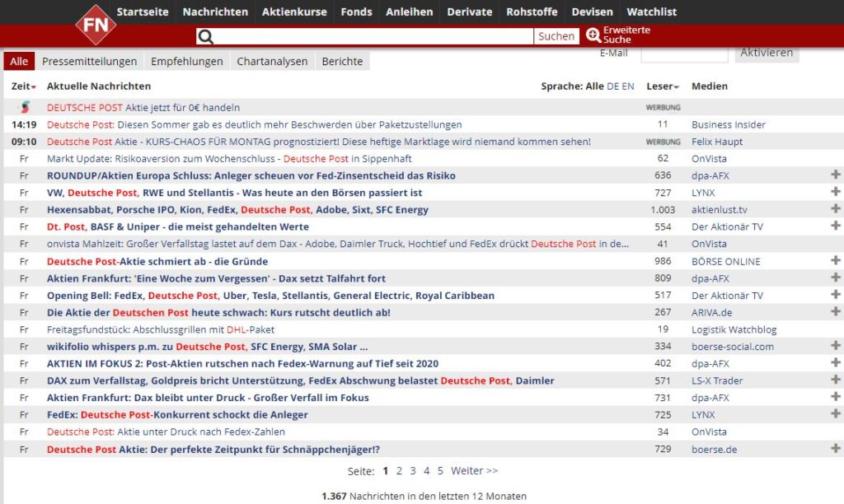Filter news language to EN

(627, 86)
